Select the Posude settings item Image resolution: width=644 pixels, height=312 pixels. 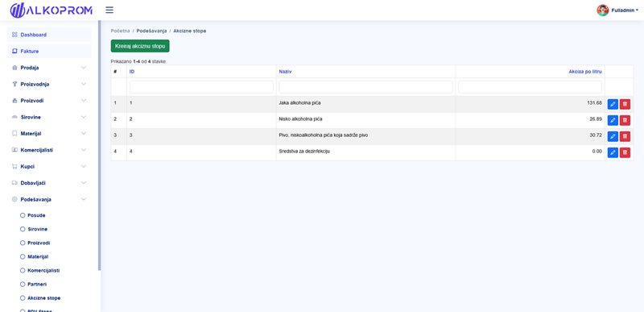pos(36,215)
